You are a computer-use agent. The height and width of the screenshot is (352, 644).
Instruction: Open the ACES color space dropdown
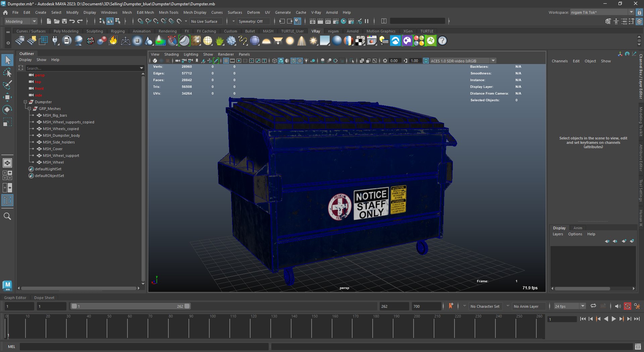click(463, 61)
